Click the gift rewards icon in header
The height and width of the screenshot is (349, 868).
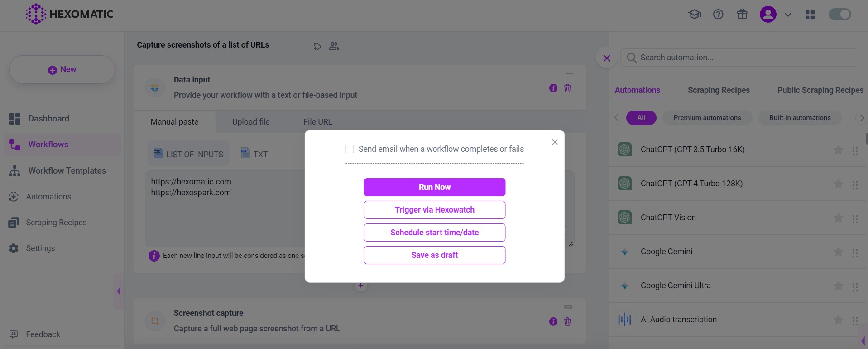pos(742,14)
